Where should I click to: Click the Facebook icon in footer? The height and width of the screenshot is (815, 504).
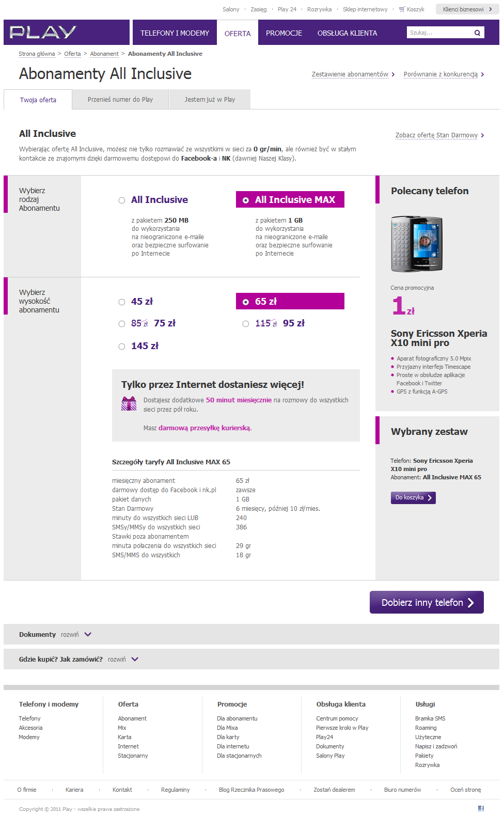[x=481, y=808]
